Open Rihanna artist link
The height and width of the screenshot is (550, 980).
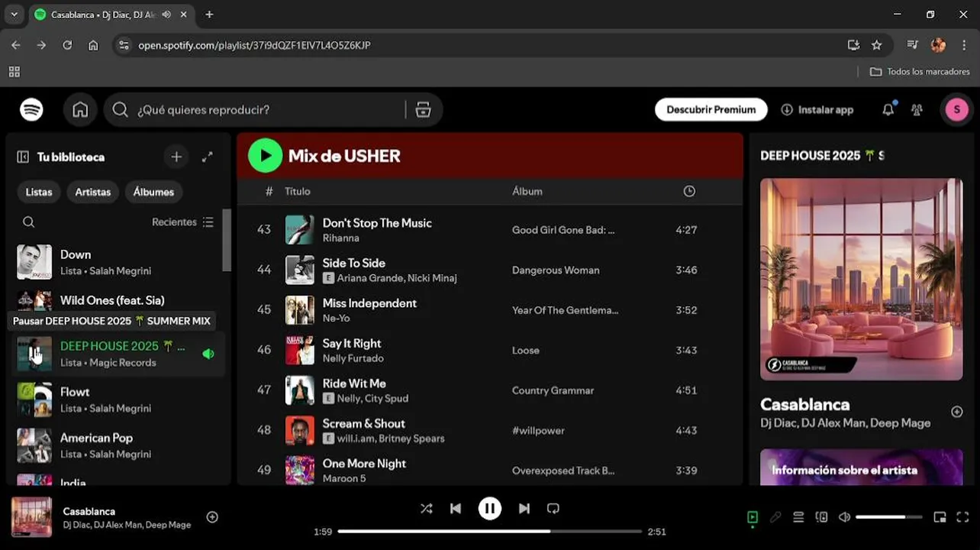pyautogui.click(x=340, y=238)
